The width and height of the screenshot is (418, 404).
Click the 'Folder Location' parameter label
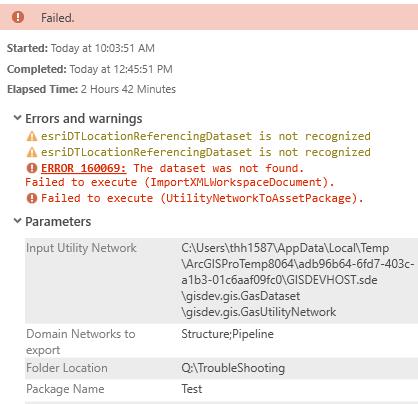tap(67, 368)
